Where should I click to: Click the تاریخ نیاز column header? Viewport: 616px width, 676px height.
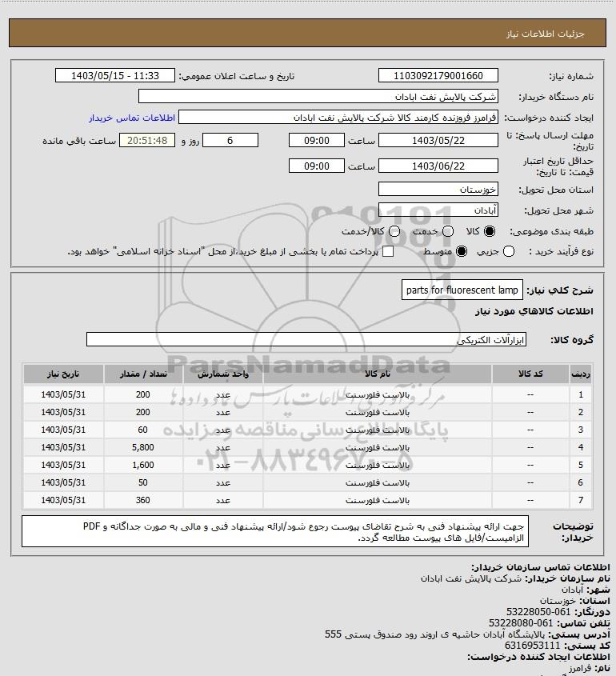[x=63, y=374]
